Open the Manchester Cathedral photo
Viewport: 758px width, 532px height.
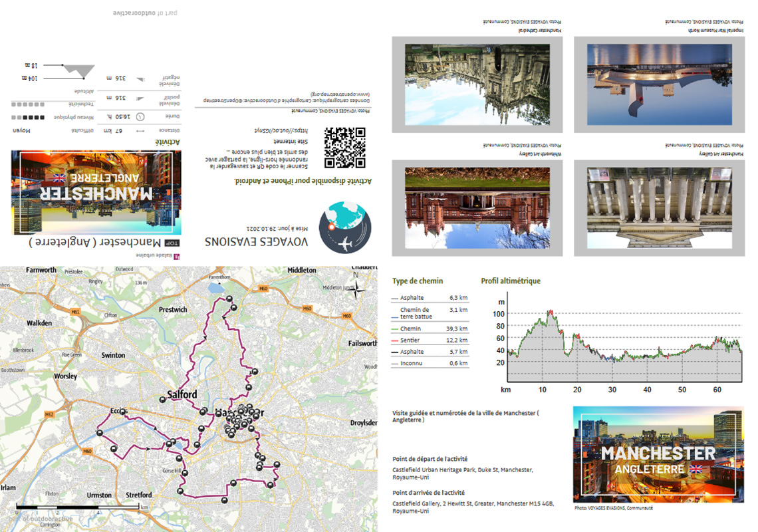(477, 84)
